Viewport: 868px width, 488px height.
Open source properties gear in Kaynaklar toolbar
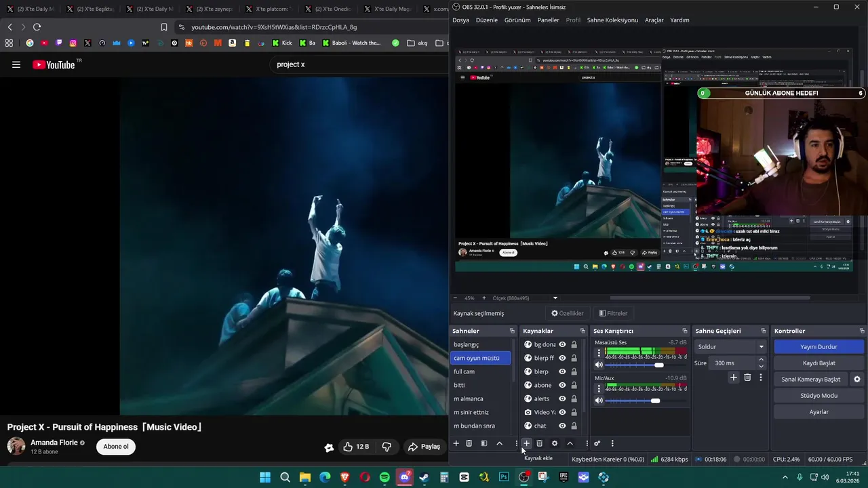(555, 443)
